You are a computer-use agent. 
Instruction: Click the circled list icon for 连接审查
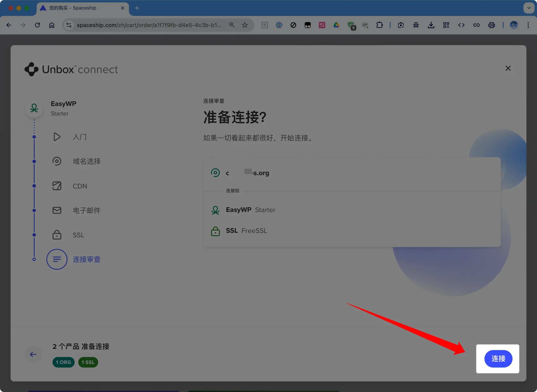pos(57,259)
